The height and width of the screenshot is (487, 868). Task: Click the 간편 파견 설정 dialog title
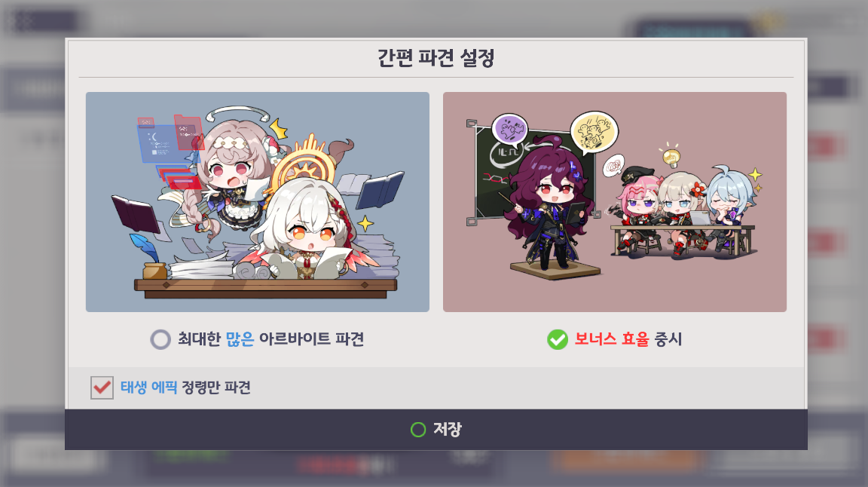pyautogui.click(x=436, y=57)
